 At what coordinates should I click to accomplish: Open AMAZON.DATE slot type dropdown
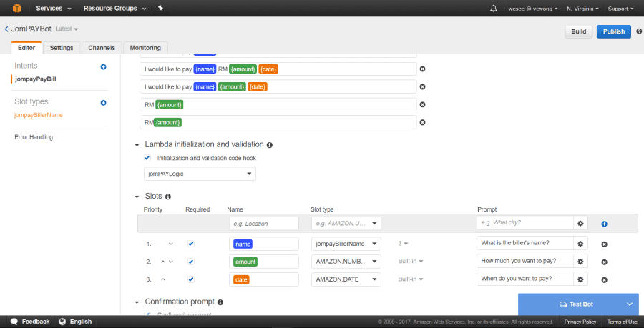click(x=346, y=279)
